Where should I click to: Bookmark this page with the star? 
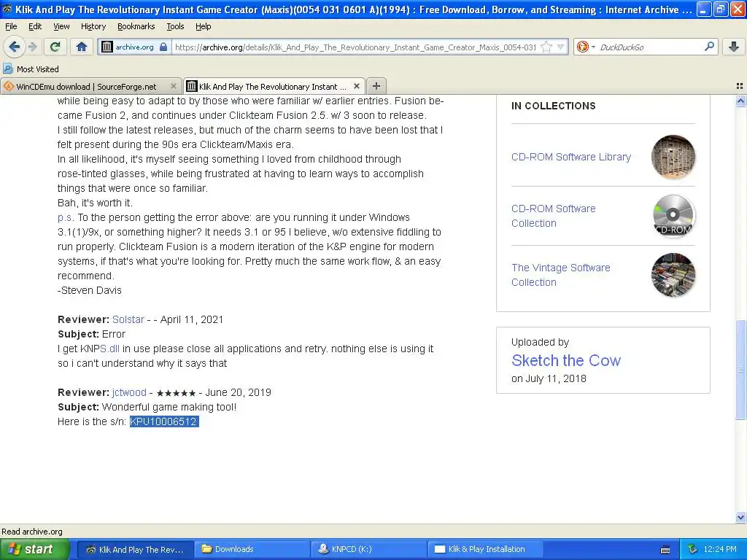click(x=546, y=47)
